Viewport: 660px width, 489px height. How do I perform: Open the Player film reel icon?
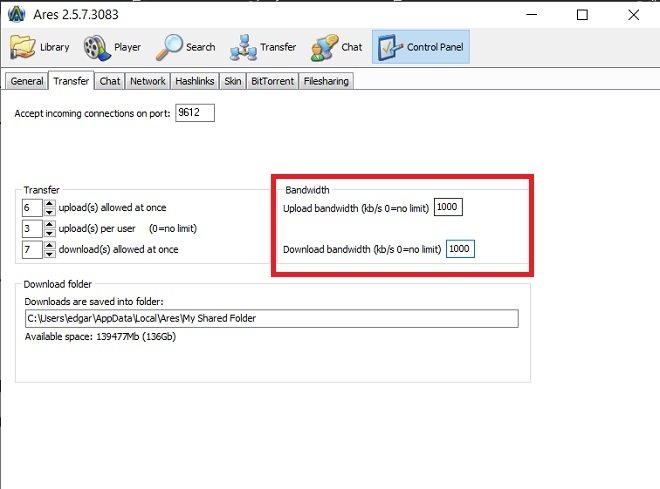97,47
